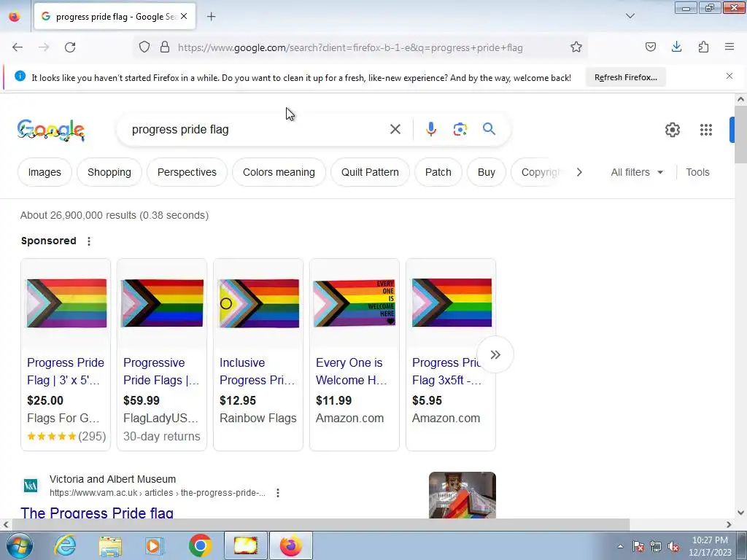
Task: Click the page vertical scrollbar thumb
Action: 740,134
